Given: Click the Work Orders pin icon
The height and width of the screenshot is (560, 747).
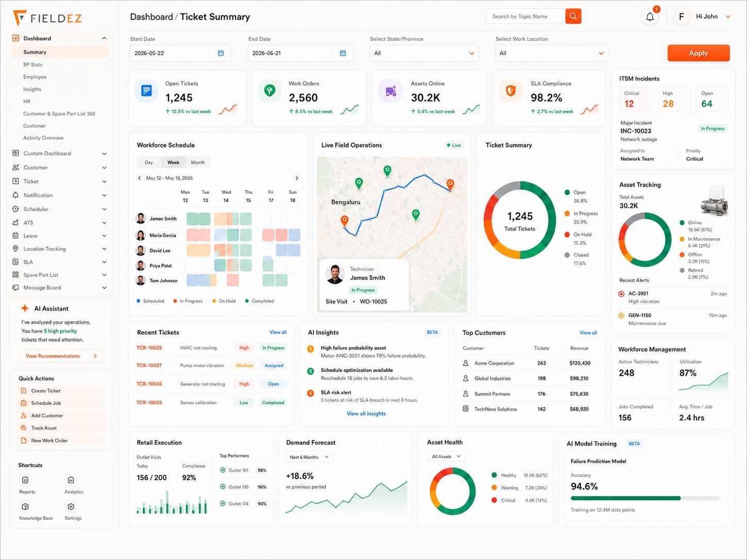Looking at the screenshot, I should (x=269, y=91).
